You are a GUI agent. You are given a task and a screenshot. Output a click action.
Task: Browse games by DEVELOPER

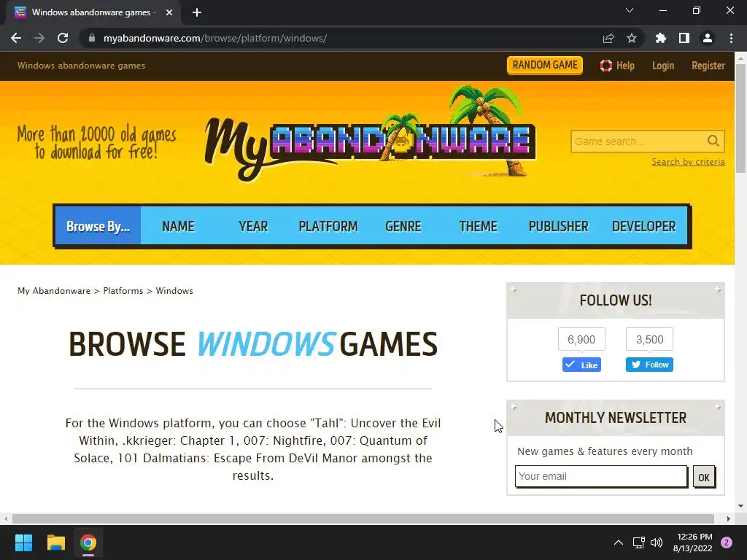coord(643,226)
